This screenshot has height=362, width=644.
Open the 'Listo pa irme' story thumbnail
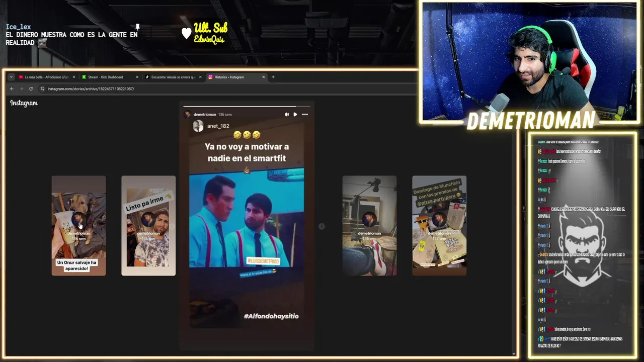pyautogui.click(x=148, y=226)
